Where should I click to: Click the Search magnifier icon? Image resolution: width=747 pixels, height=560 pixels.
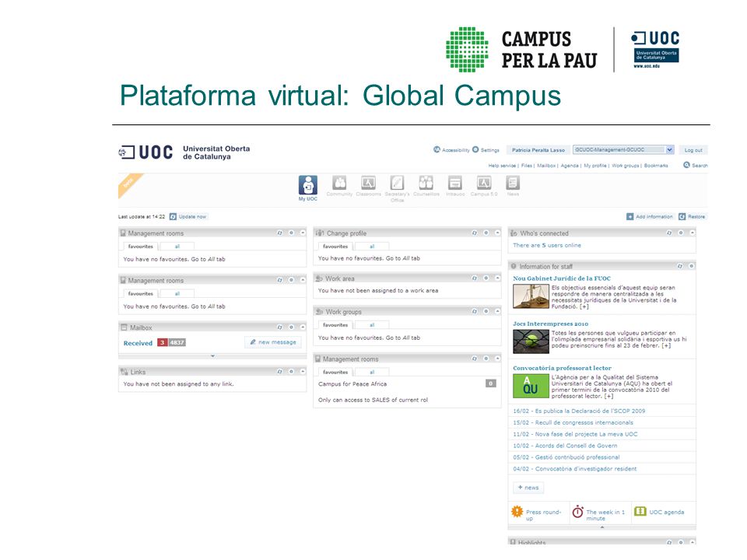686,165
